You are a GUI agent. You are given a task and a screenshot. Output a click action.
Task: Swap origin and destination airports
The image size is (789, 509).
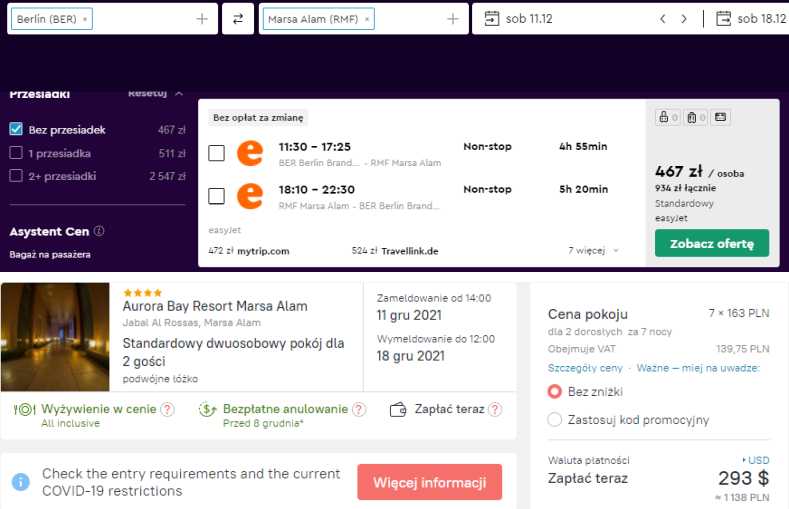pyautogui.click(x=238, y=19)
